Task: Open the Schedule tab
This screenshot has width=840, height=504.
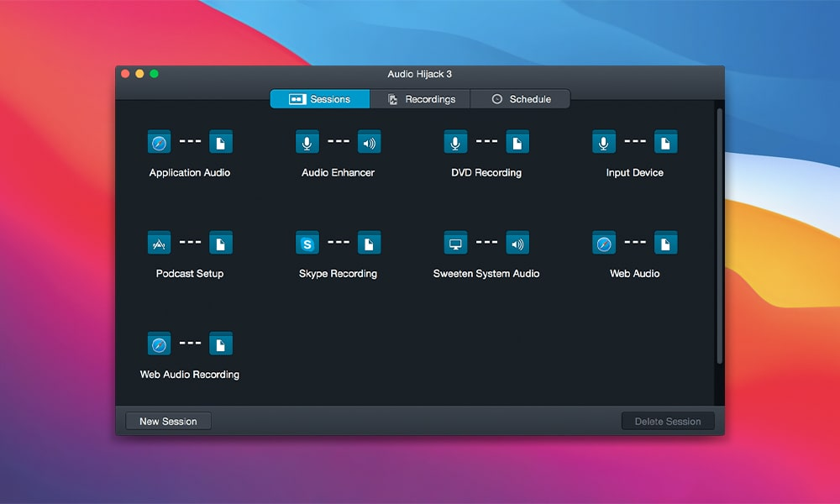Action: click(521, 98)
